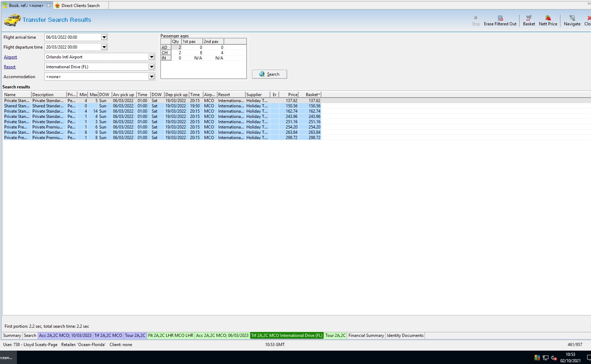Select the result row priced 251.16
The width and height of the screenshot is (591, 364).
coord(162,122)
